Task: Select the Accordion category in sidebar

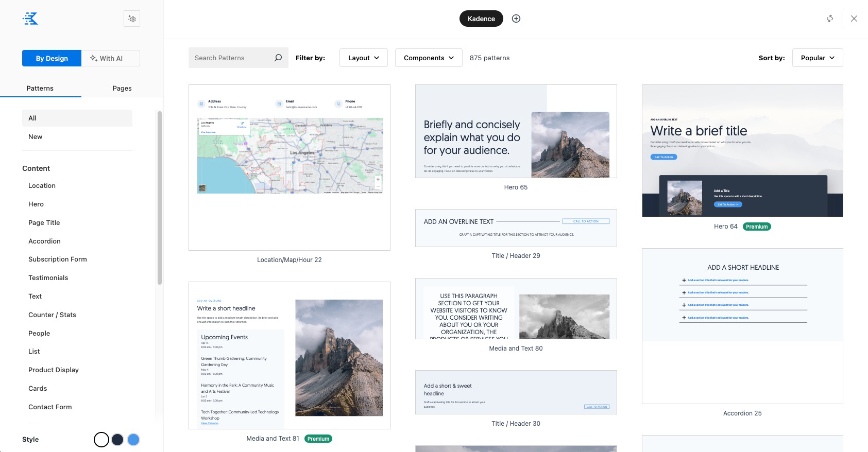Action: tap(44, 241)
